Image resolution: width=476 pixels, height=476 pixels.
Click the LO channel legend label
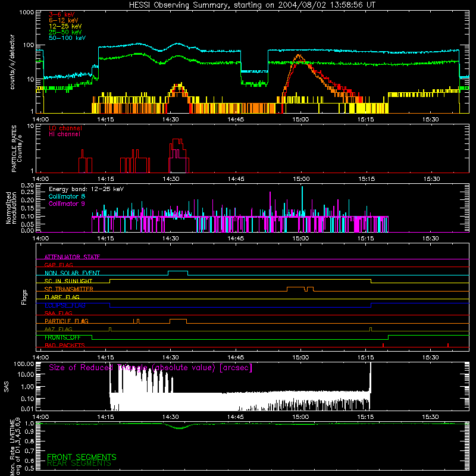(65, 128)
